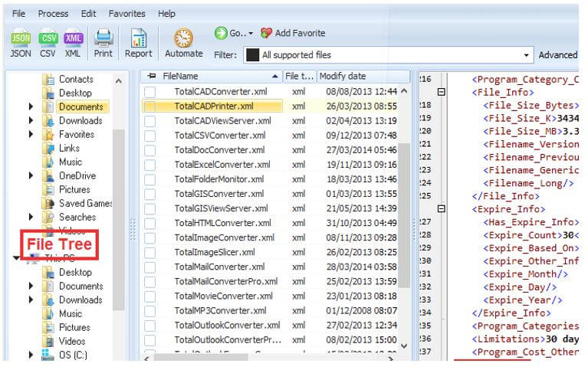
Task: Open the OS (C:) drive
Action: click(x=64, y=355)
